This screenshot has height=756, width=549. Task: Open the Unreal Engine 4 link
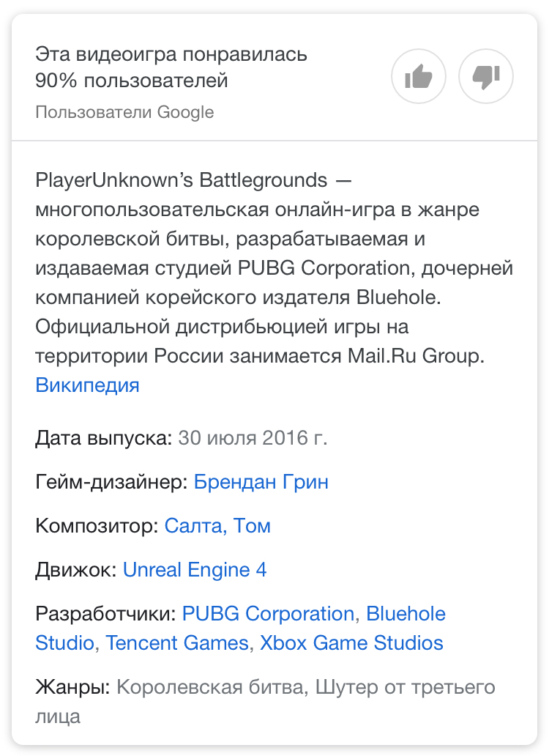(195, 570)
